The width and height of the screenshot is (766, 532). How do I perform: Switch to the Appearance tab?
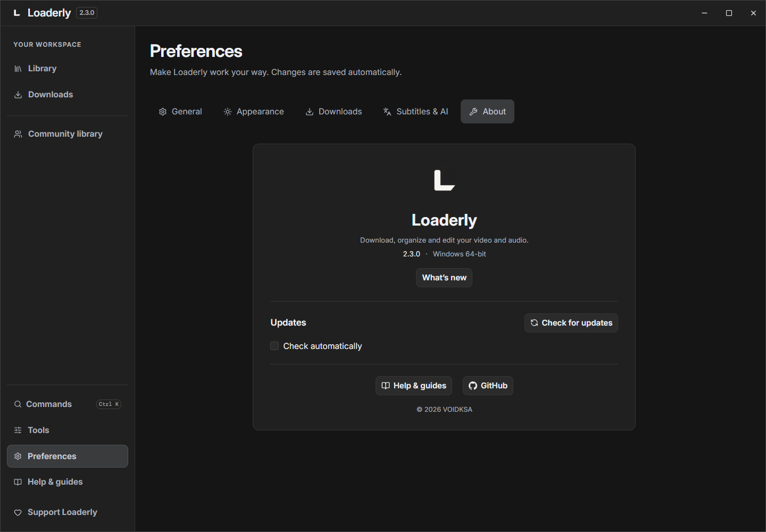point(254,112)
